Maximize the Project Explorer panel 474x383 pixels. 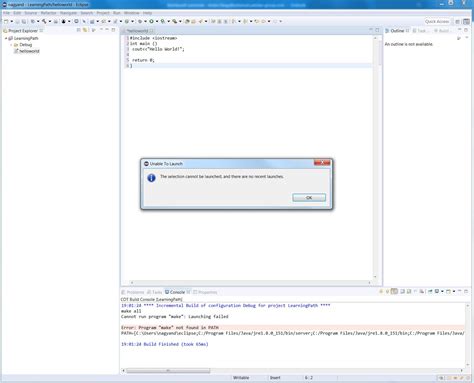pos(113,30)
